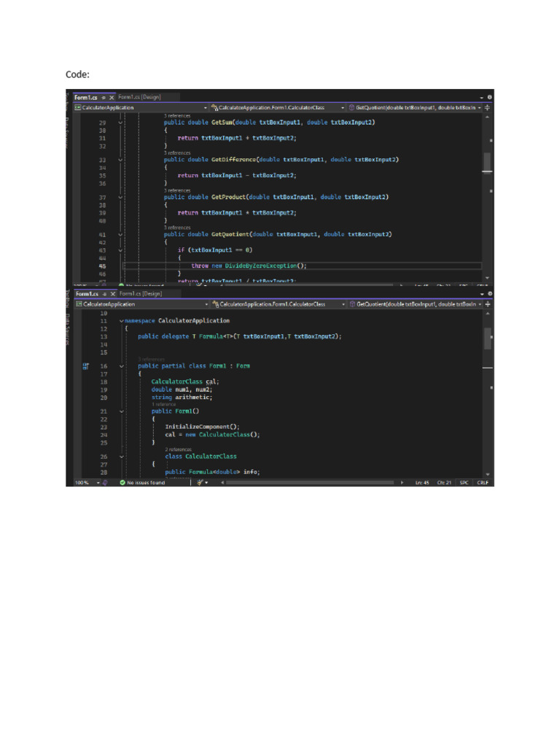Switch to Form1.cs [Design] tab in bottom editor

click(140, 293)
